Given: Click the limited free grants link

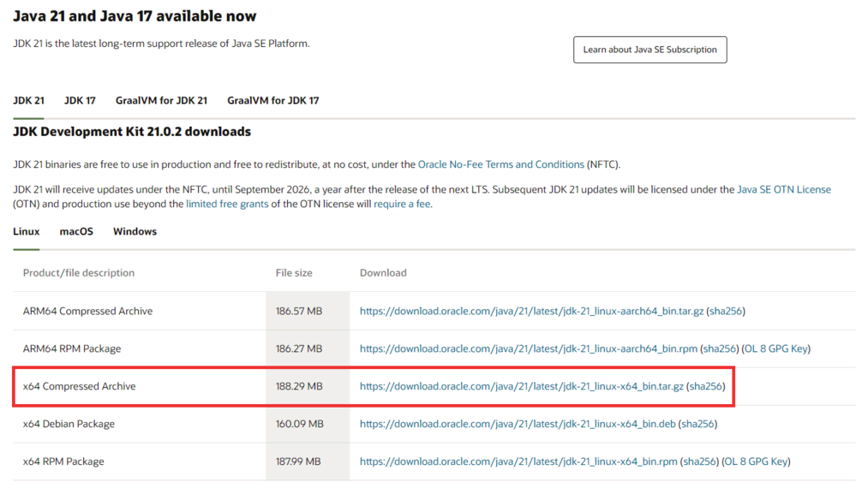Looking at the screenshot, I should coord(226,204).
